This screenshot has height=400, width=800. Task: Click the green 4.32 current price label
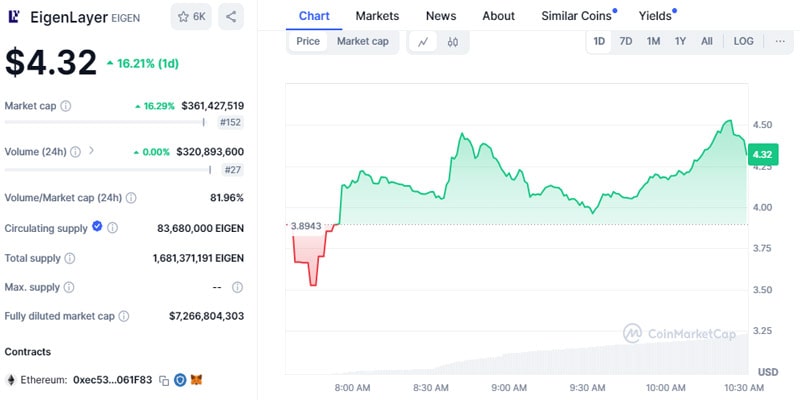pyautogui.click(x=763, y=154)
